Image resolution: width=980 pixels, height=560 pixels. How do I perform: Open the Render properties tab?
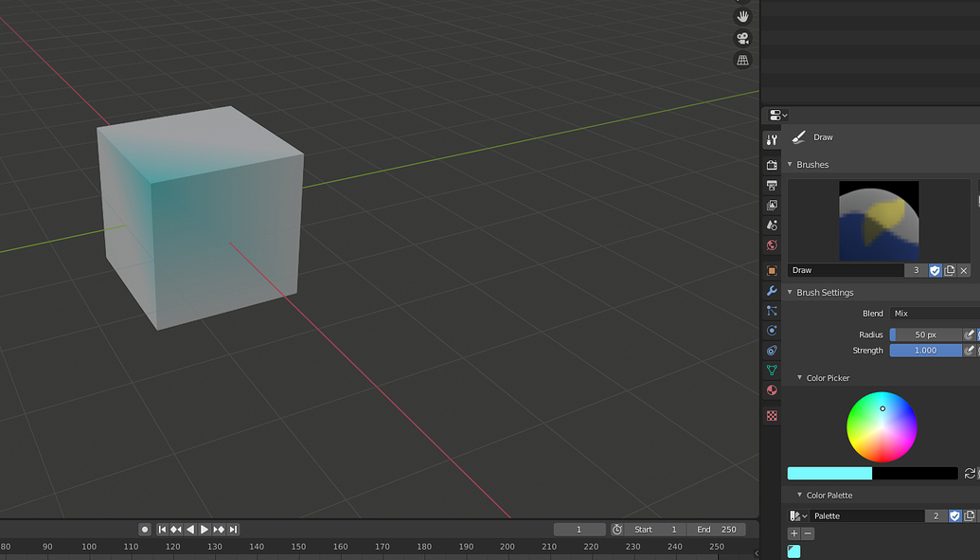pyautogui.click(x=771, y=165)
